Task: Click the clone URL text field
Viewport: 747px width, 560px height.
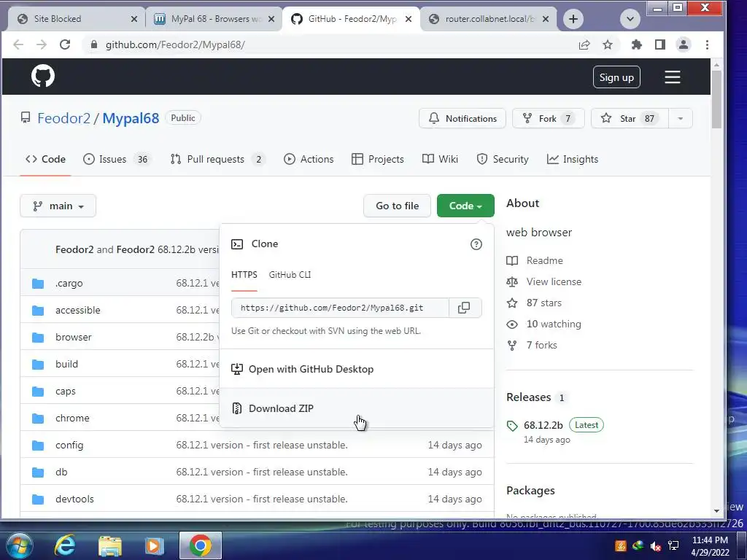Action: pyautogui.click(x=340, y=308)
